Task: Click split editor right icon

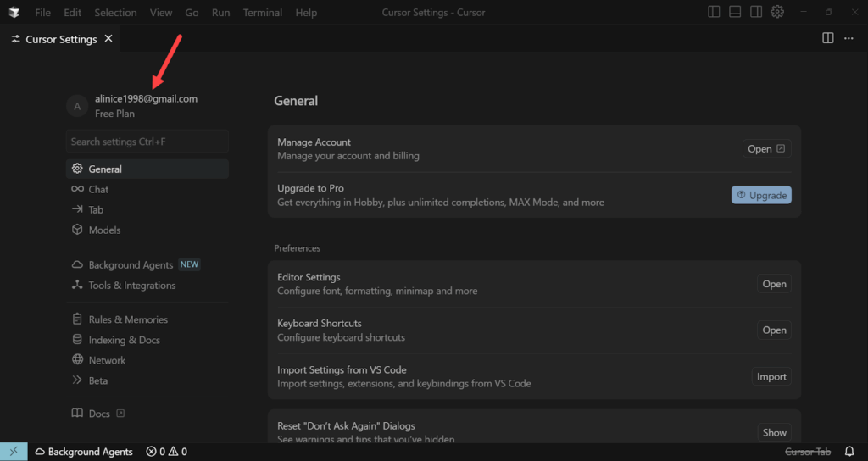Action: point(828,38)
